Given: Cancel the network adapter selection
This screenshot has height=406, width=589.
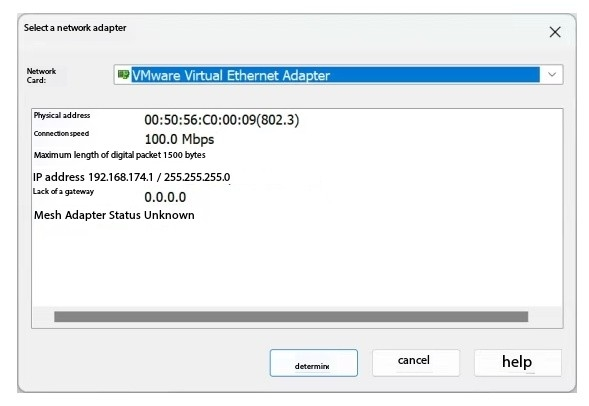Looking at the screenshot, I should (x=416, y=363).
